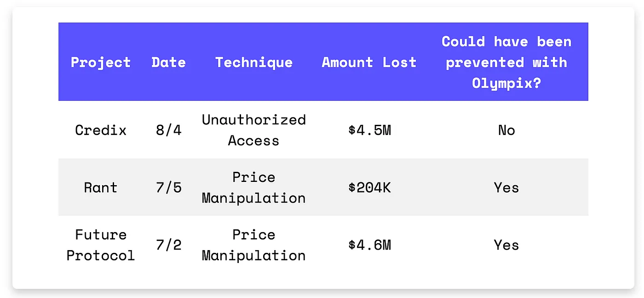Screen dimensions: 644x298
Task: Click 'Yes' in the Future Protocol row
Action: [506, 245]
